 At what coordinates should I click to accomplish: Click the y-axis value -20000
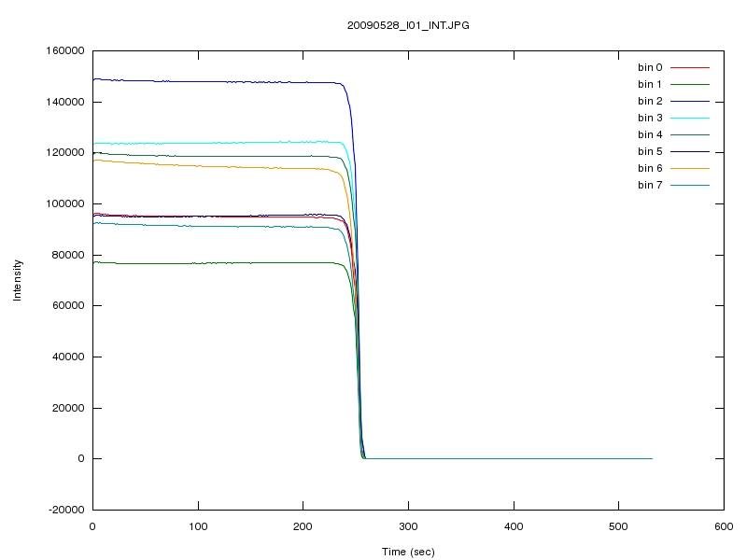pyautogui.click(x=66, y=510)
